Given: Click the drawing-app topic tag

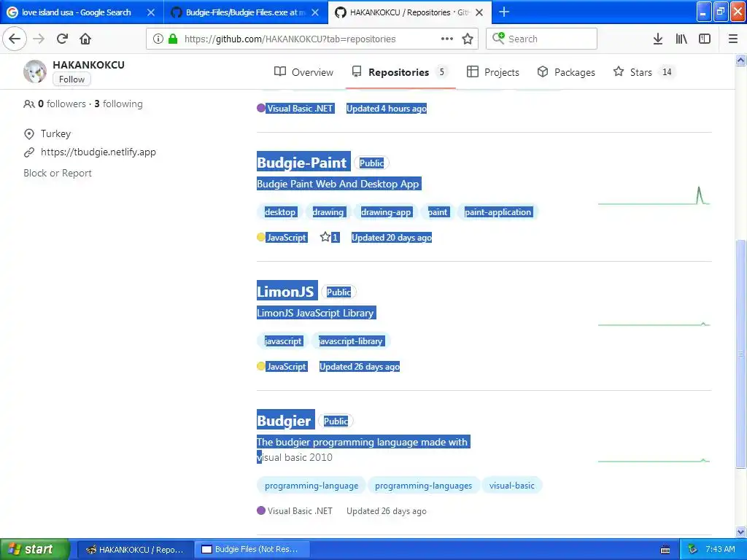Looking at the screenshot, I should [386, 212].
